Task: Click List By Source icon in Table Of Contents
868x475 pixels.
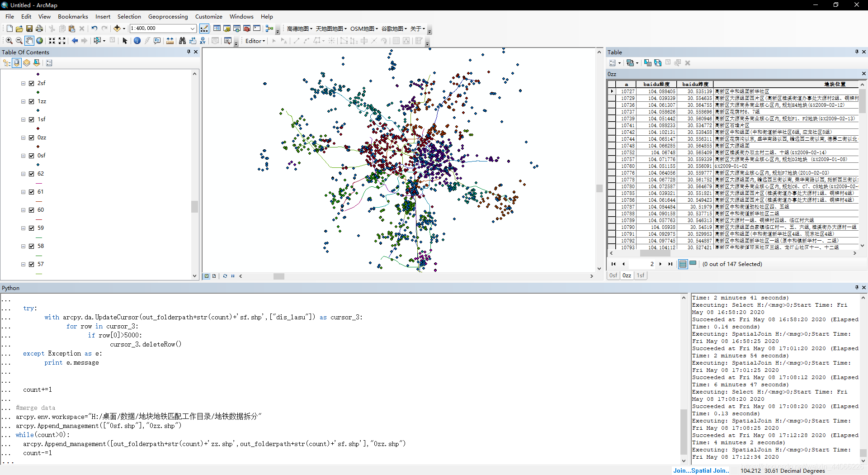Action: pyautogui.click(x=17, y=63)
